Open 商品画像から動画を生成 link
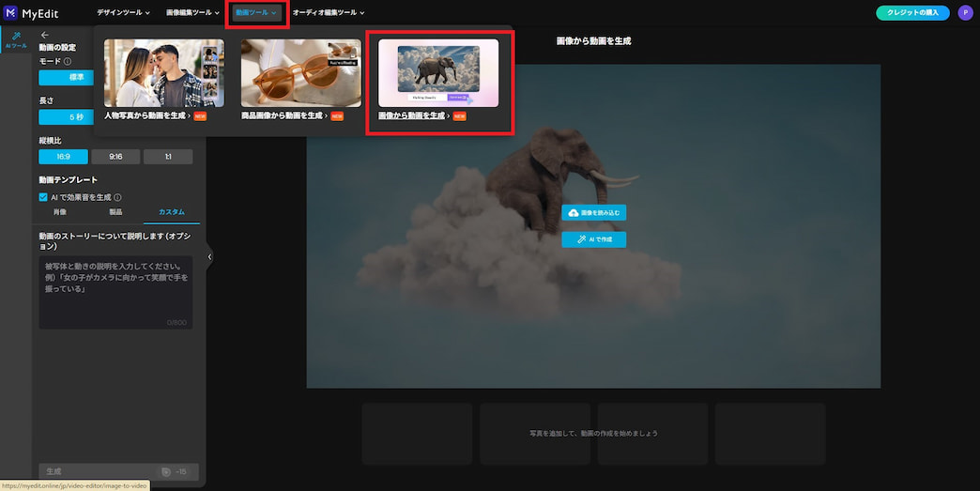 pyautogui.click(x=284, y=116)
